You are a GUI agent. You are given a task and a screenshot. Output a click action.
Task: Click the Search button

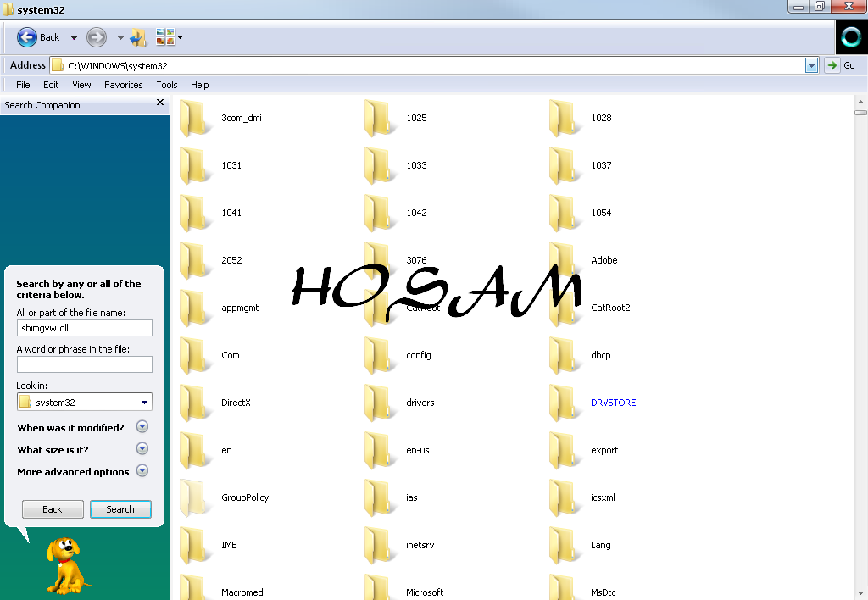[120, 508]
